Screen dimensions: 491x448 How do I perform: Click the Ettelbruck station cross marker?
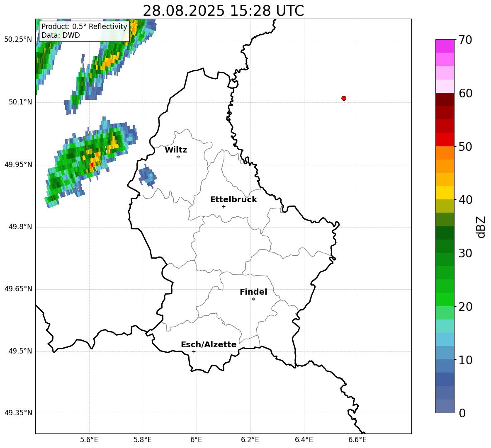click(x=224, y=206)
